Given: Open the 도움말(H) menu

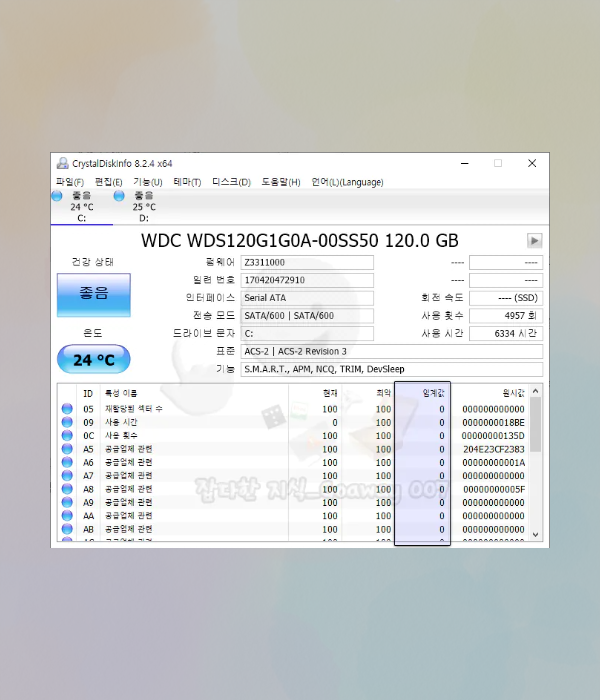Looking at the screenshot, I should pos(281,182).
